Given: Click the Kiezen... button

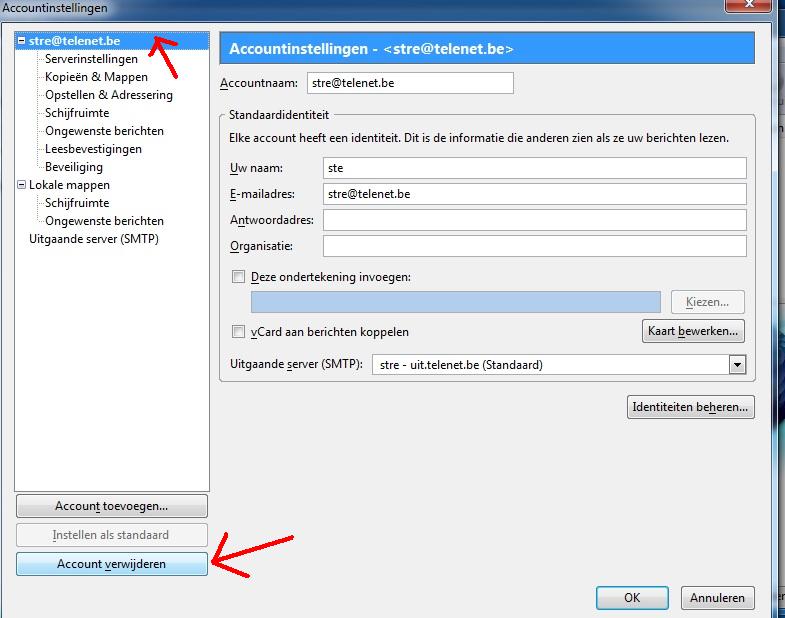Looking at the screenshot, I should pyautogui.click(x=707, y=302).
